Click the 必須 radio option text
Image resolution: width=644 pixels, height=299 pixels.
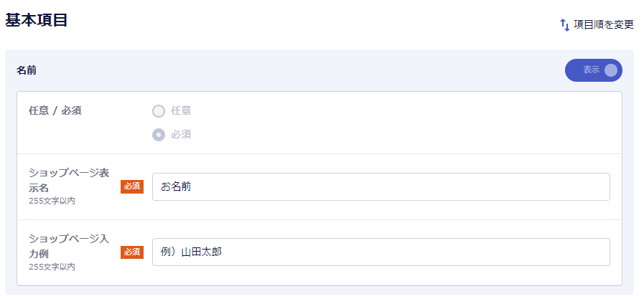coord(181,135)
